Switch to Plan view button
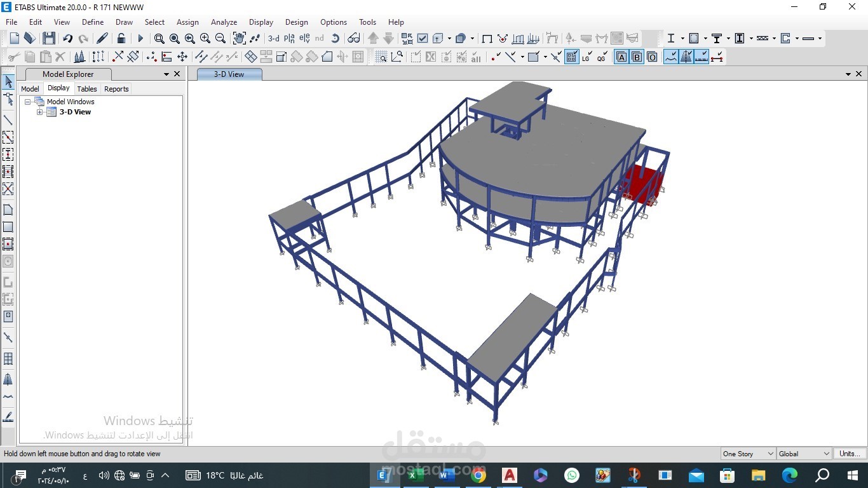The height and width of the screenshot is (488, 868). click(x=290, y=39)
